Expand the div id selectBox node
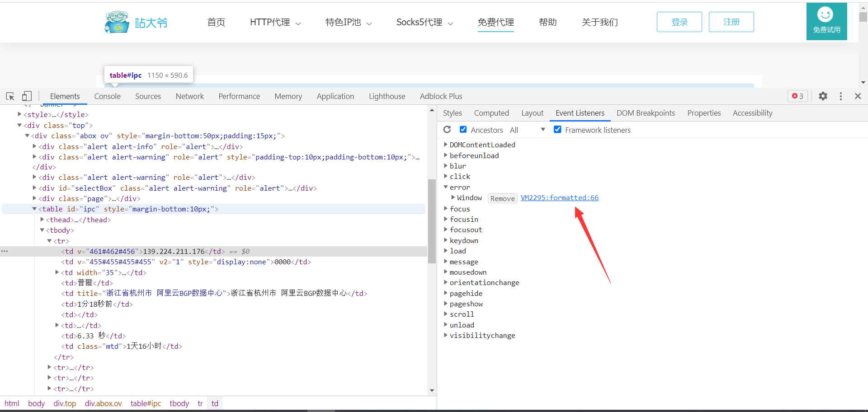 pyautogui.click(x=34, y=188)
